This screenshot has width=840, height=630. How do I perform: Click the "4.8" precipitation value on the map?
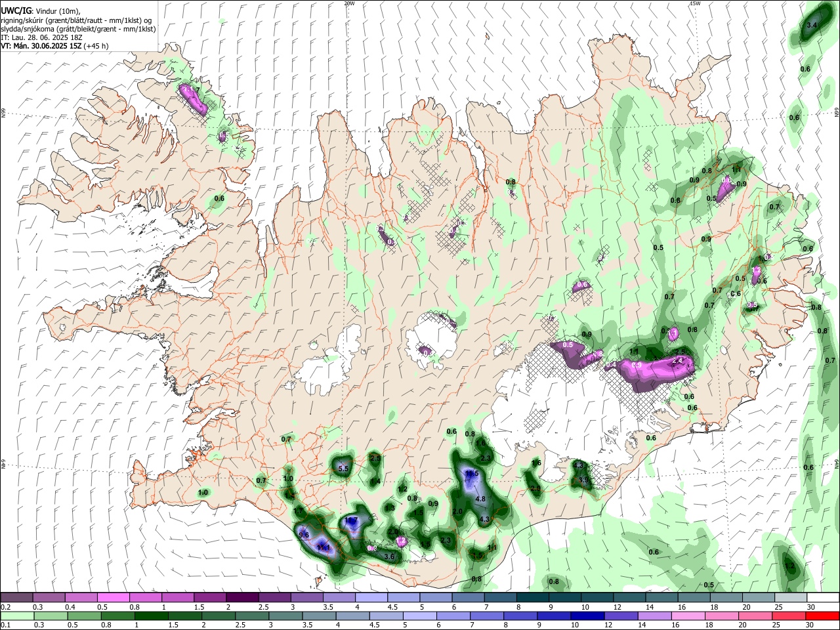pos(480,499)
